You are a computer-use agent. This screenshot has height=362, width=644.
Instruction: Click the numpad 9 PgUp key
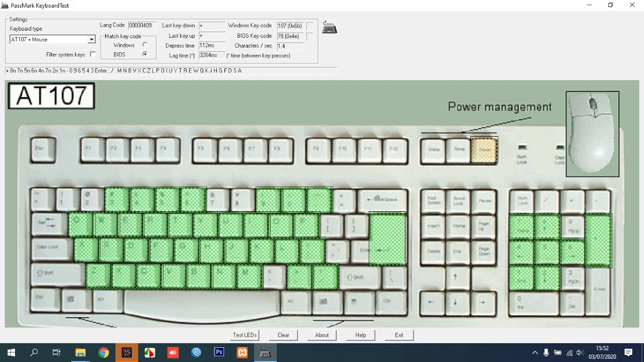[573, 226]
